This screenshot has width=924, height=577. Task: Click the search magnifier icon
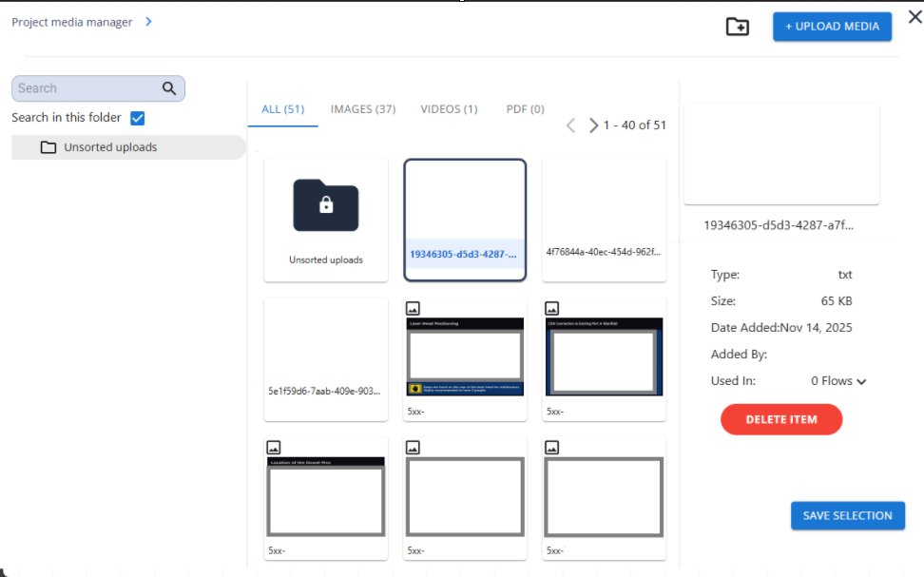click(x=169, y=88)
